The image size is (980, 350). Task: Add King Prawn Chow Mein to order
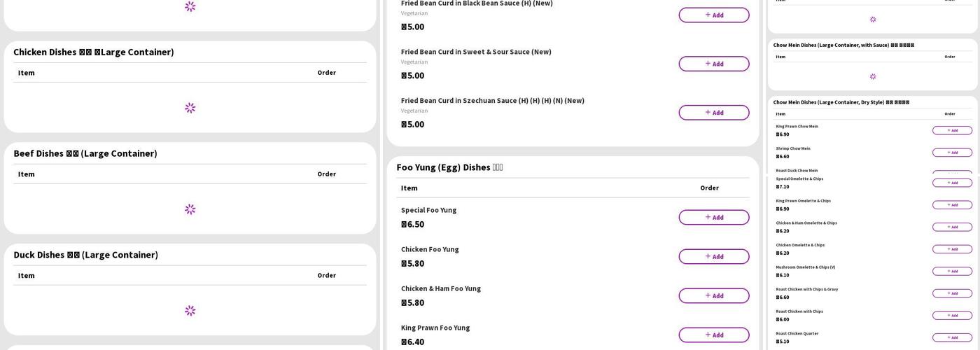click(952, 130)
